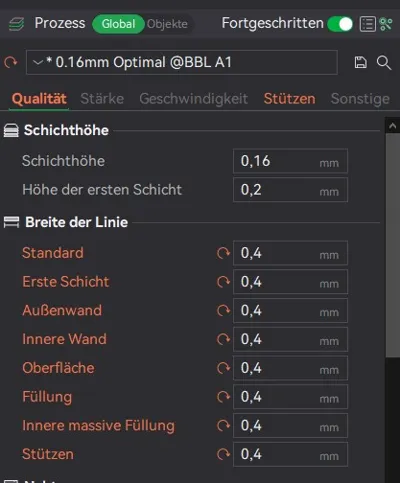The height and width of the screenshot is (483, 400).
Task: Switch to the Stärke tab
Action: [x=102, y=99]
